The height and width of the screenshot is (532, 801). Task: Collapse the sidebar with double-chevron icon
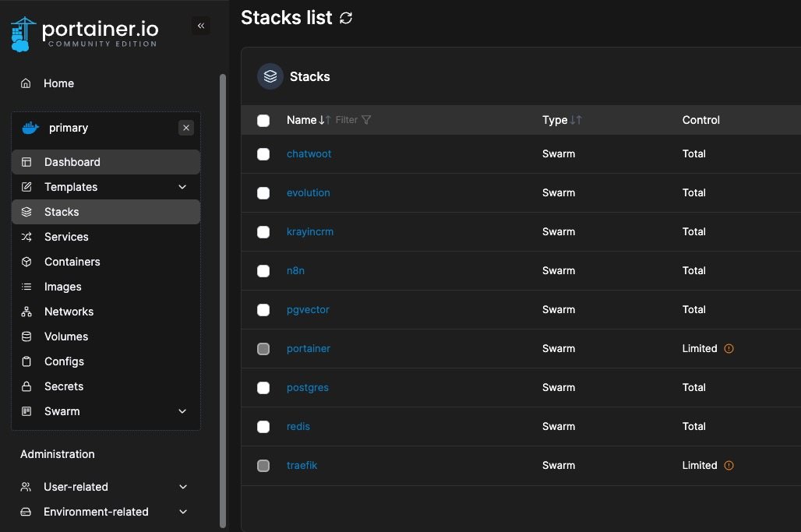tap(201, 26)
